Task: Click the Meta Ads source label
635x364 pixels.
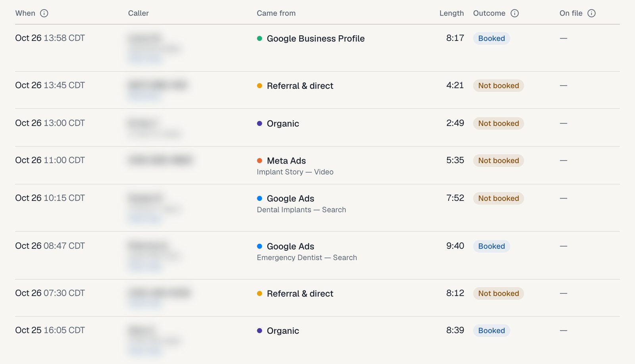Action: tap(287, 161)
